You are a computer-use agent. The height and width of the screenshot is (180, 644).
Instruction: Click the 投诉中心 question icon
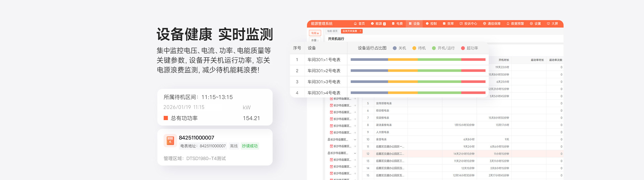[461, 24]
